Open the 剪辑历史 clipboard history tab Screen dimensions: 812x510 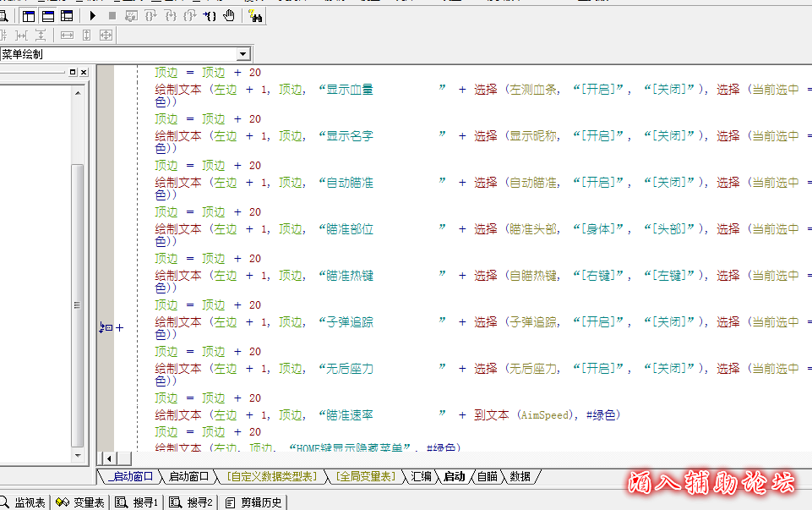[254, 502]
